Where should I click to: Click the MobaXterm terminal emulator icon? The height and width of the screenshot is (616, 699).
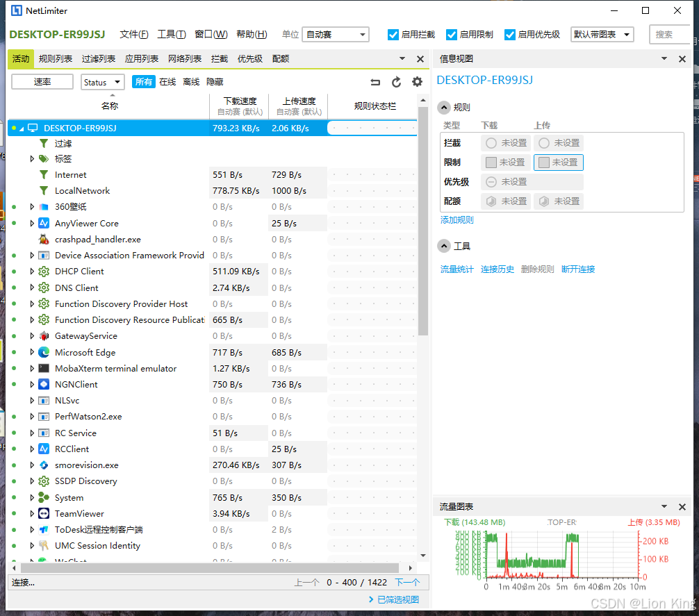tap(44, 368)
